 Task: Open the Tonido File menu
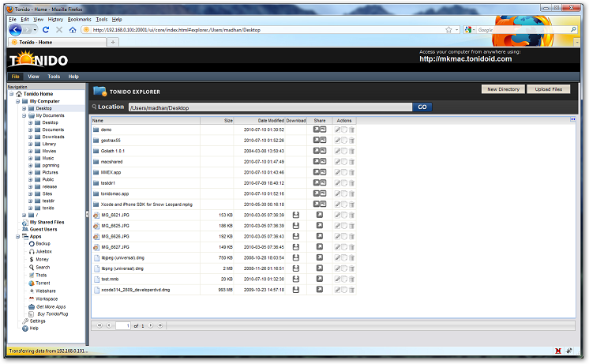(16, 77)
